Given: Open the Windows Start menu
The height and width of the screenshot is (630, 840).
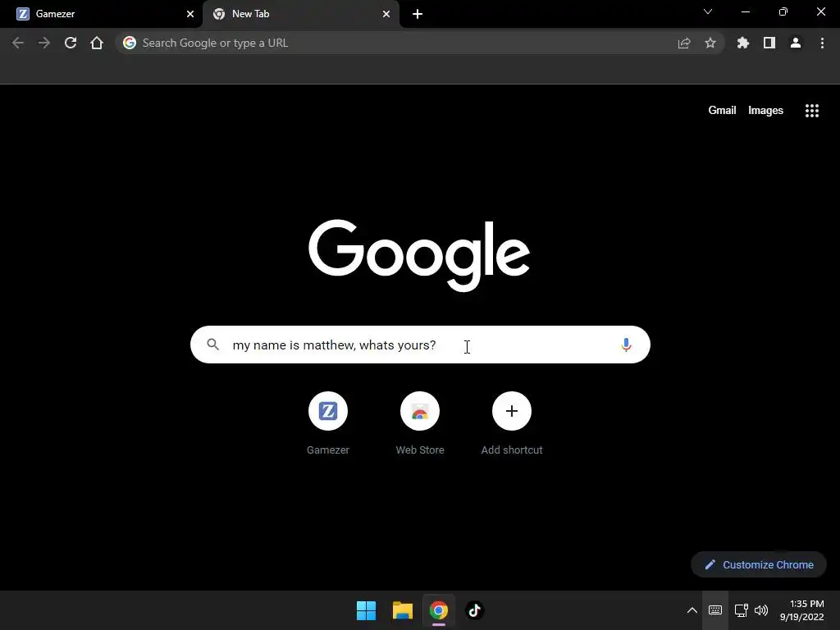Looking at the screenshot, I should point(367,610).
